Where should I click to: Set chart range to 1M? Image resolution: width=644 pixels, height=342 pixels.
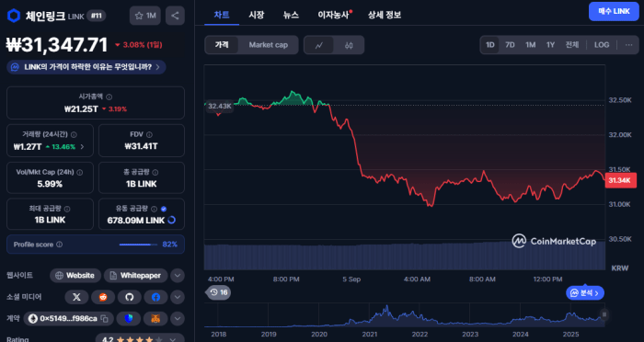point(531,45)
